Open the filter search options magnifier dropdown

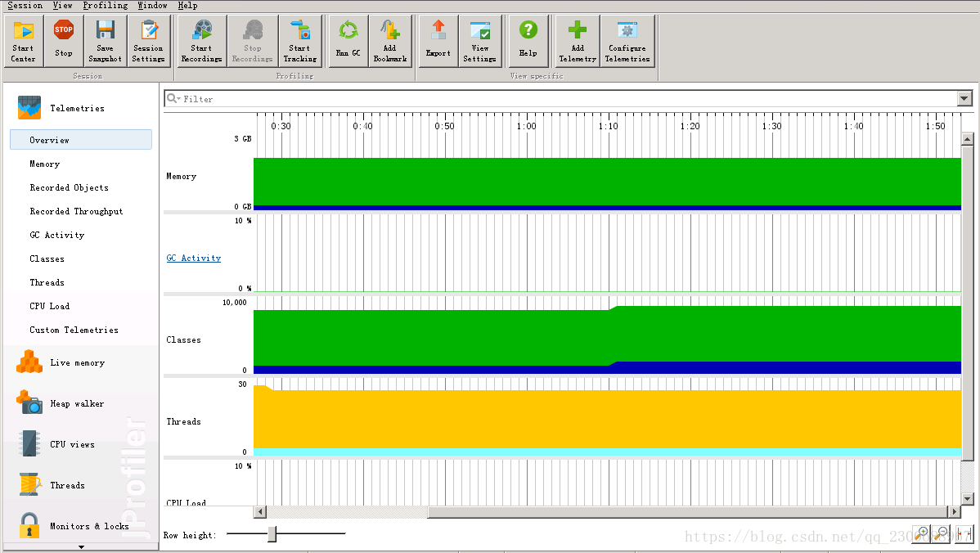pyautogui.click(x=173, y=99)
